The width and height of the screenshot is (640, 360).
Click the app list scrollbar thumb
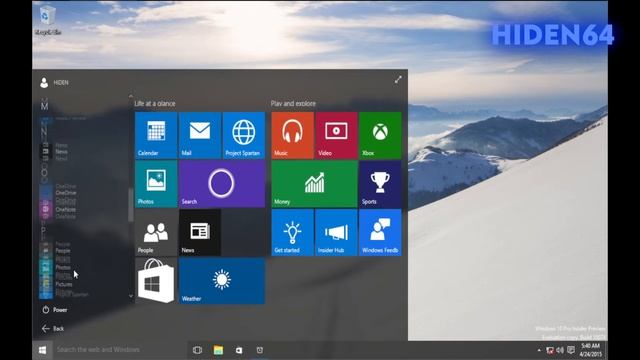click(131, 205)
